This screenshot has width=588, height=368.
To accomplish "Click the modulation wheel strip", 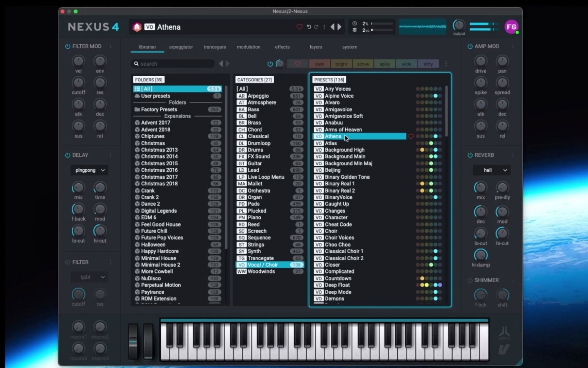I will [x=148, y=341].
